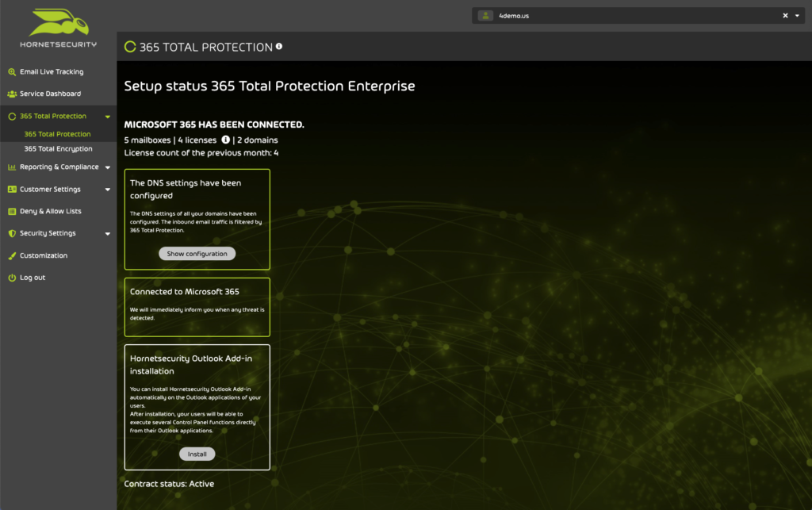This screenshot has height=510, width=812.
Task: Click the Service Dashboard people icon
Action: click(x=12, y=94)
